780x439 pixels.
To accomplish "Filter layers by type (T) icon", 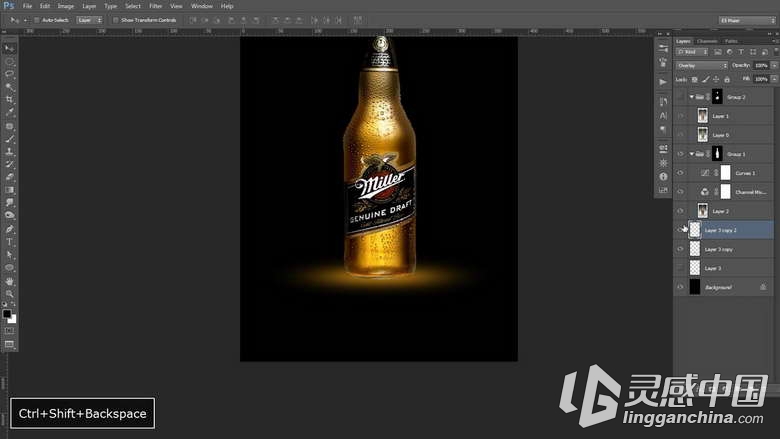I will point(741,52).
